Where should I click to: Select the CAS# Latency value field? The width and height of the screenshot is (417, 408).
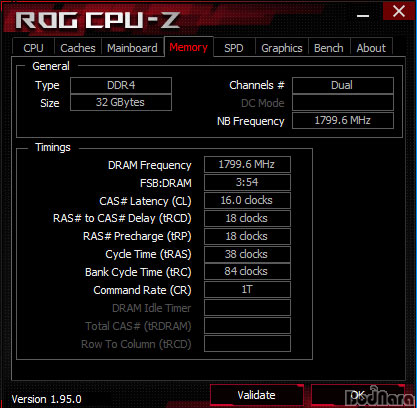[x=247, y=200]
